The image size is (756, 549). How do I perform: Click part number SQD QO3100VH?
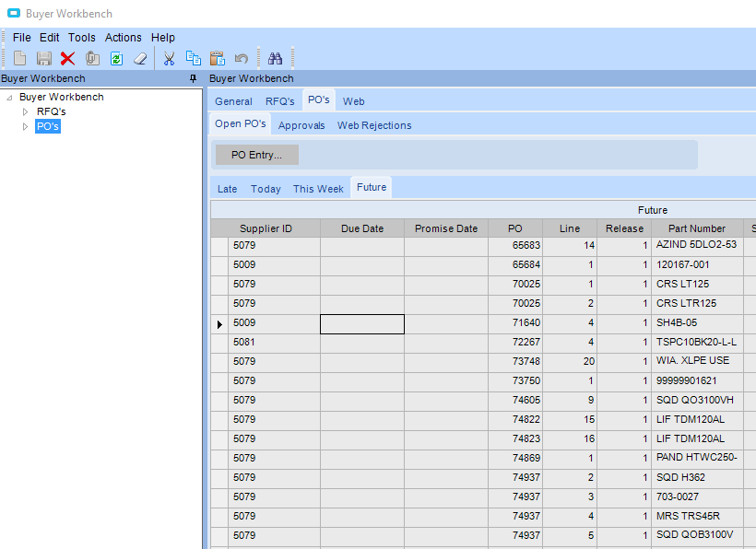point(697,401)
